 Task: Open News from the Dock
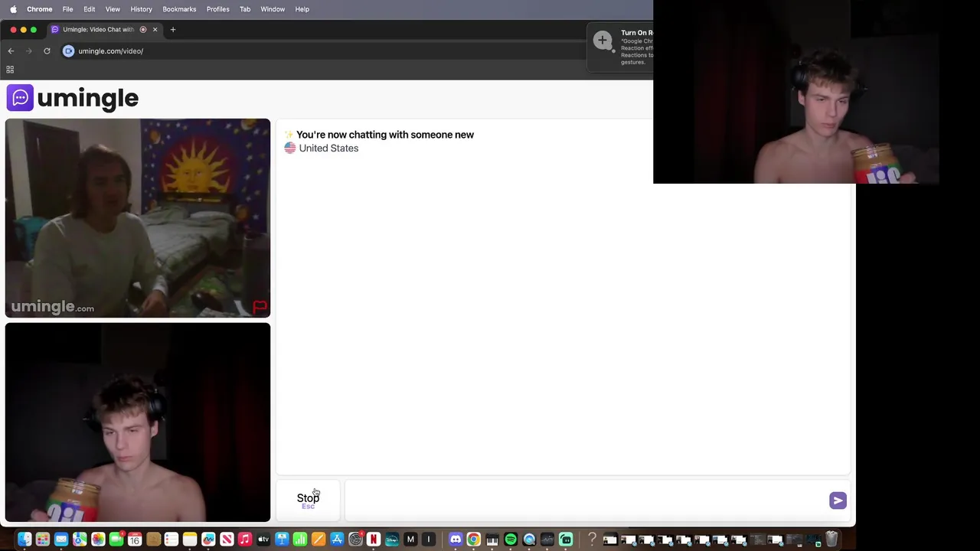click(227, 540)
